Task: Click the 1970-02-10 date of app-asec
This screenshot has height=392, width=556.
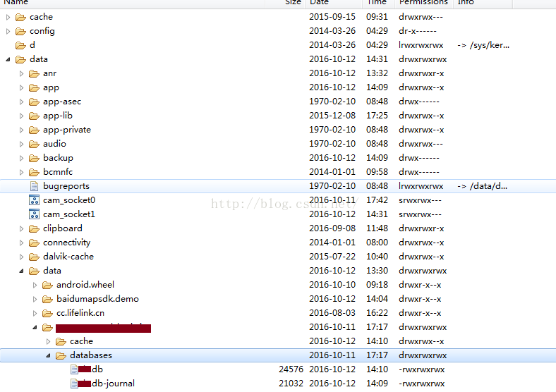Action: click(x=332, y=102)
